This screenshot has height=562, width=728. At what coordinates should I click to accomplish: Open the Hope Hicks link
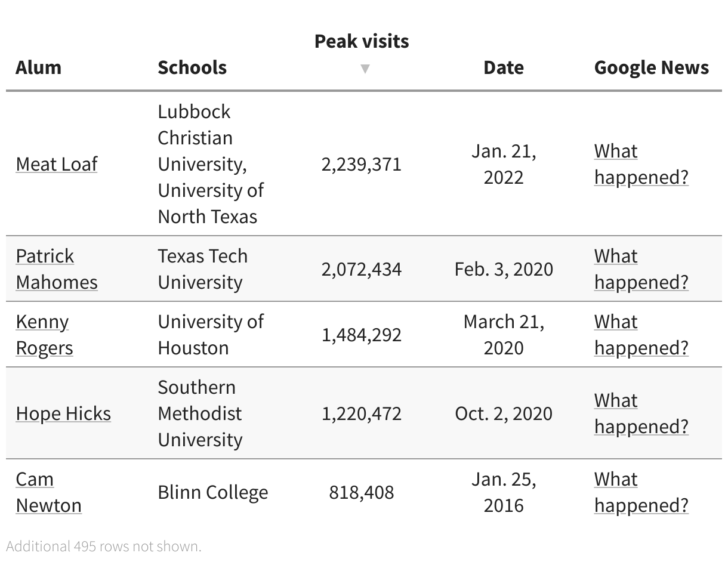coord(63,413)
